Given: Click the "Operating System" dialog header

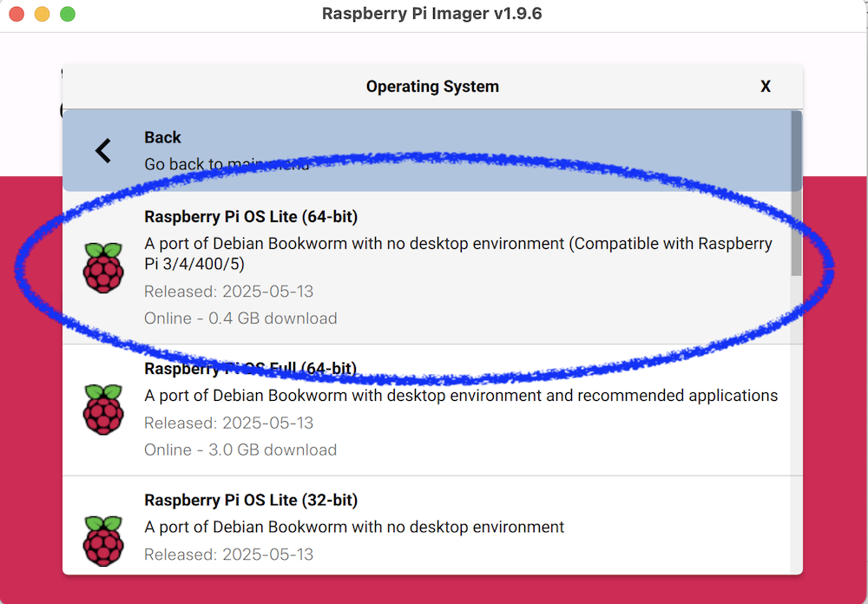Looking at the screenshot, I should pos(432,87).
